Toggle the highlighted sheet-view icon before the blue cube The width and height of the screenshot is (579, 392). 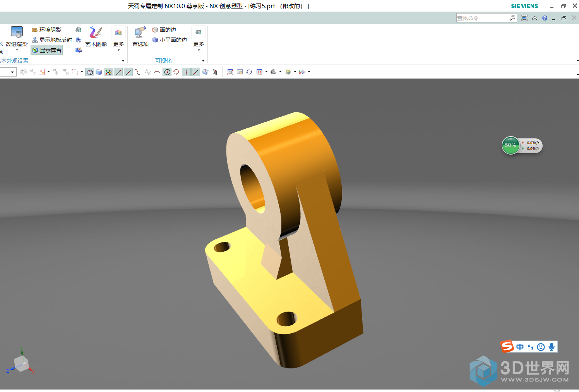point(90,72)
